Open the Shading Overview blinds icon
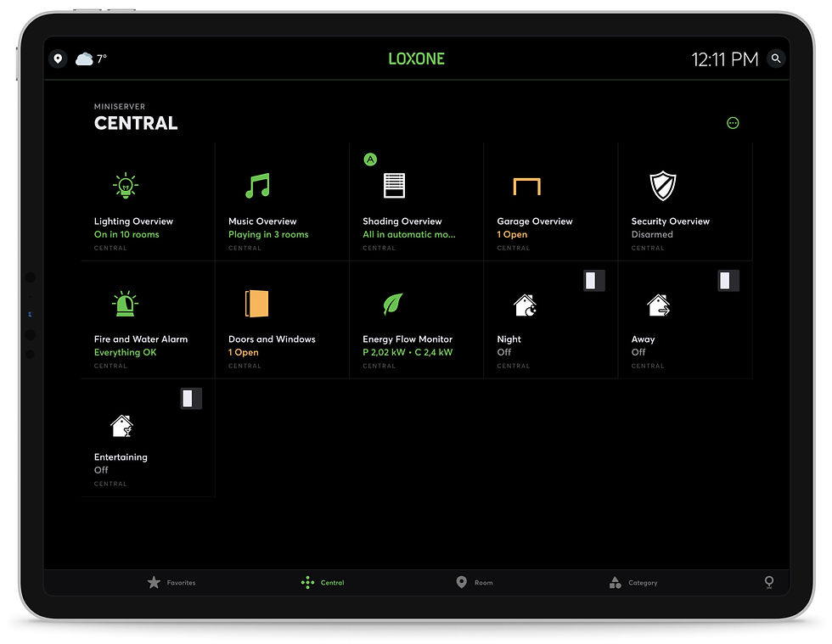The width and height of the screenshot is (832, 644). pyautogui.click(x=394, y=186)
